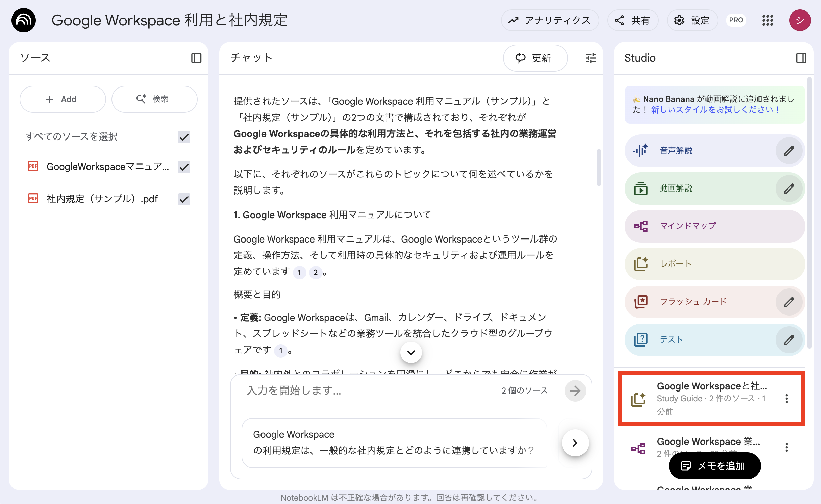Deselect the GoogleWorkspaceマニュアル source

tap(184, 167)
